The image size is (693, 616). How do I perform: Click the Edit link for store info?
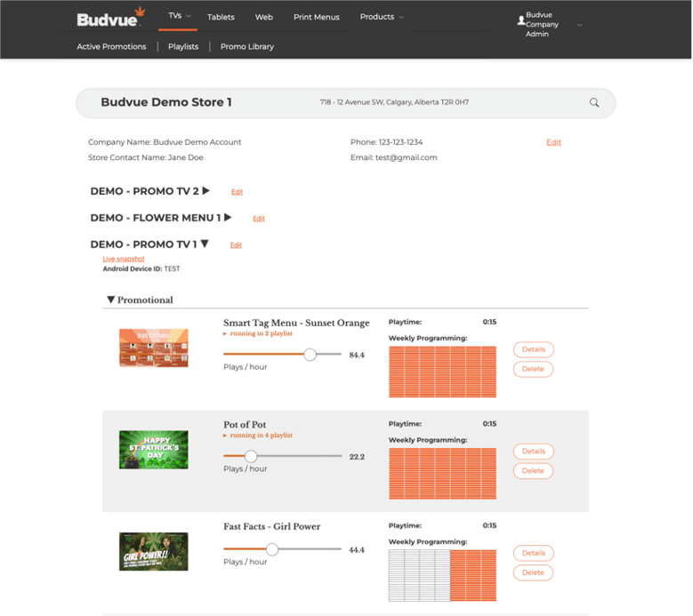tap(554, 142)
